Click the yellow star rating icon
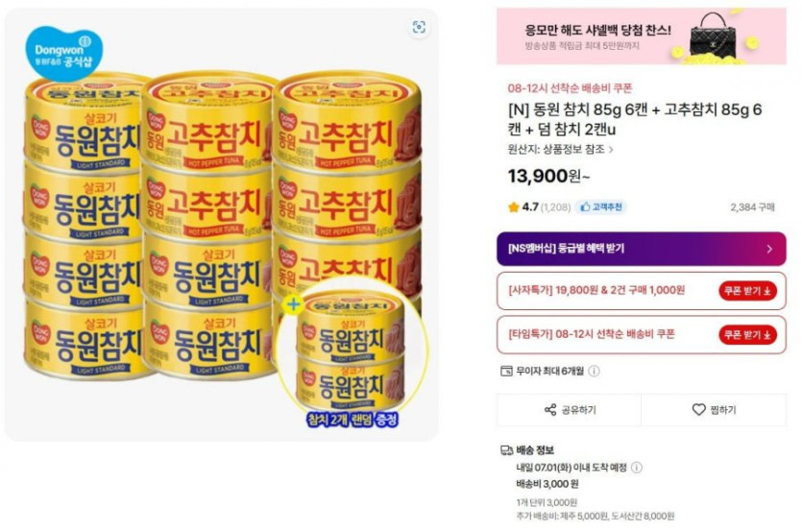The height and width of the screenshot is (532, 802). (x=514, y=206)
